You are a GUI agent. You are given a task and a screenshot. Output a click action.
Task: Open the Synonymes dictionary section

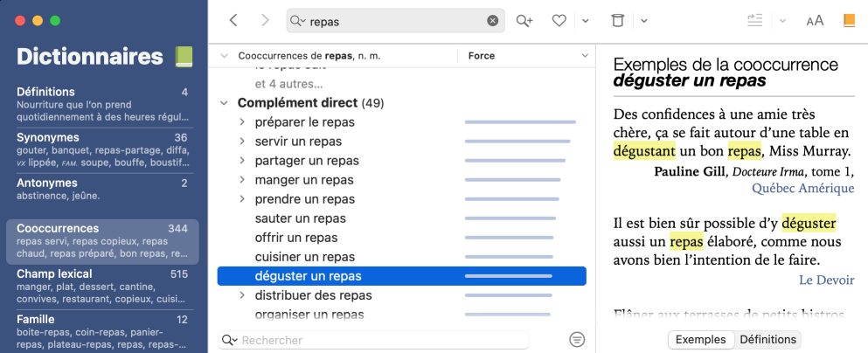pyautogui.click(x=102, y=150)
